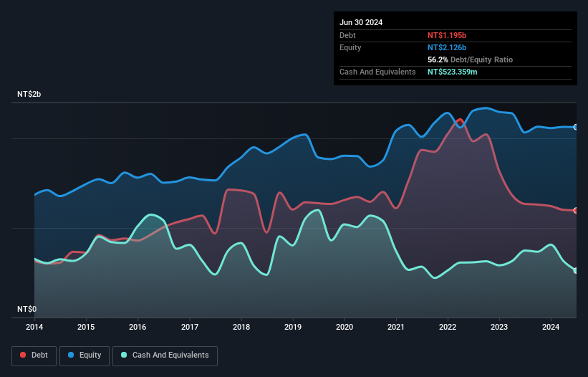Click the 2019 x-axis label
588x377 pixels.
click(x=293, y=327)
